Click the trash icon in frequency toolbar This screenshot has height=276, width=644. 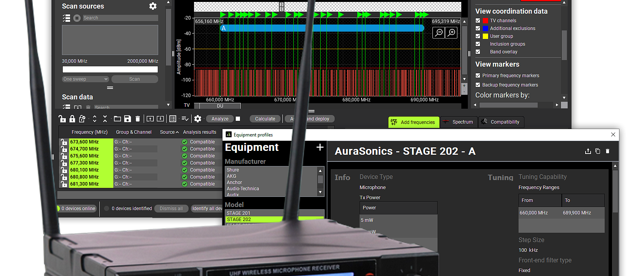click(x=138, y=119)
